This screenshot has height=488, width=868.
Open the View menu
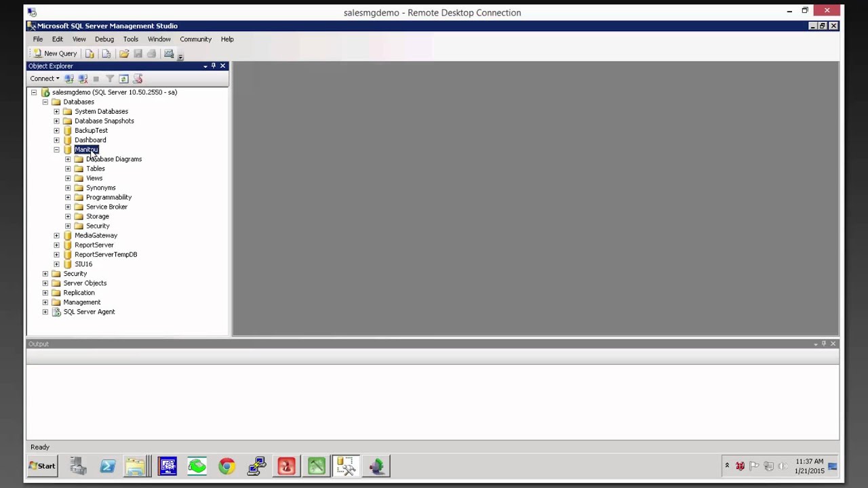[x=79, y=39]
